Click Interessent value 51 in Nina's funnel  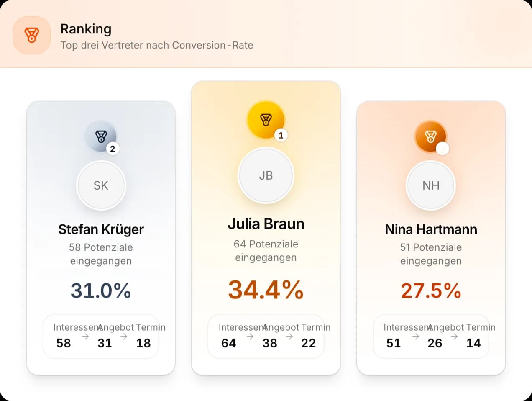394,343
